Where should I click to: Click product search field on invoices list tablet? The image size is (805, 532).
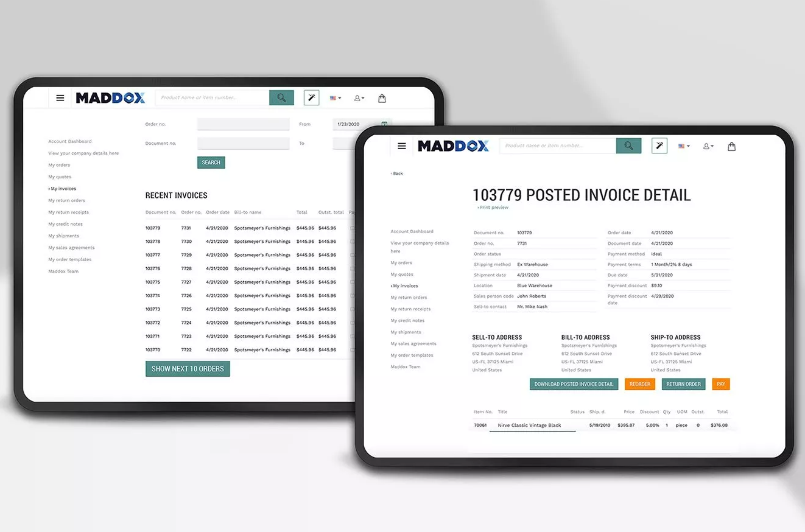pos(213,97)
